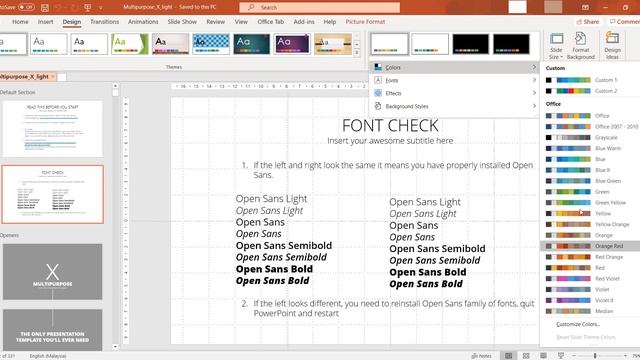
Task: Click the Fonts menu icon
Action: (x=378, y=80)
